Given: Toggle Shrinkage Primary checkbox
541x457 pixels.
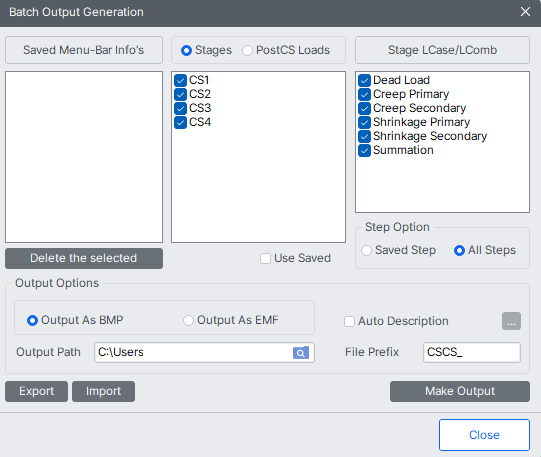Looking at the screenshot, I should (364, 122).
